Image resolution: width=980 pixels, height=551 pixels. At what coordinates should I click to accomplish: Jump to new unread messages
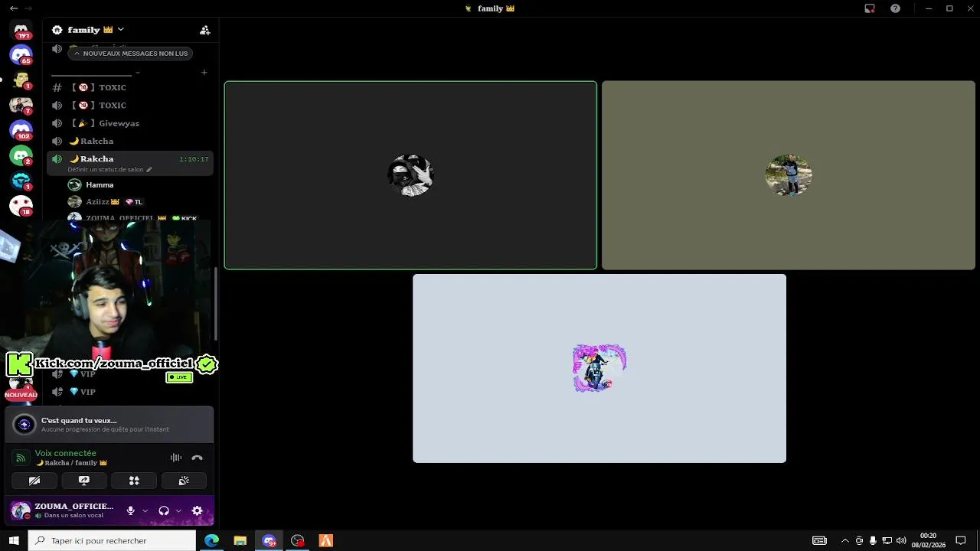tap(130, 54)
